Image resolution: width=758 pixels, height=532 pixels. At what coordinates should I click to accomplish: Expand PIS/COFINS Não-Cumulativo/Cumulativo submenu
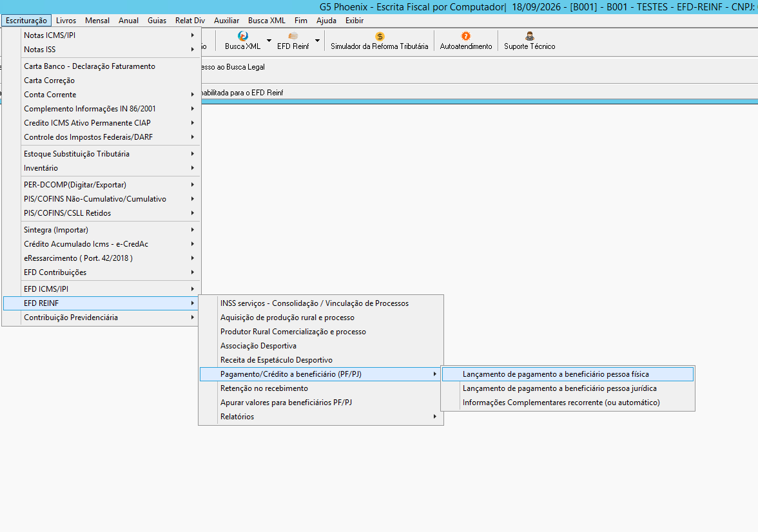point(102,199)
